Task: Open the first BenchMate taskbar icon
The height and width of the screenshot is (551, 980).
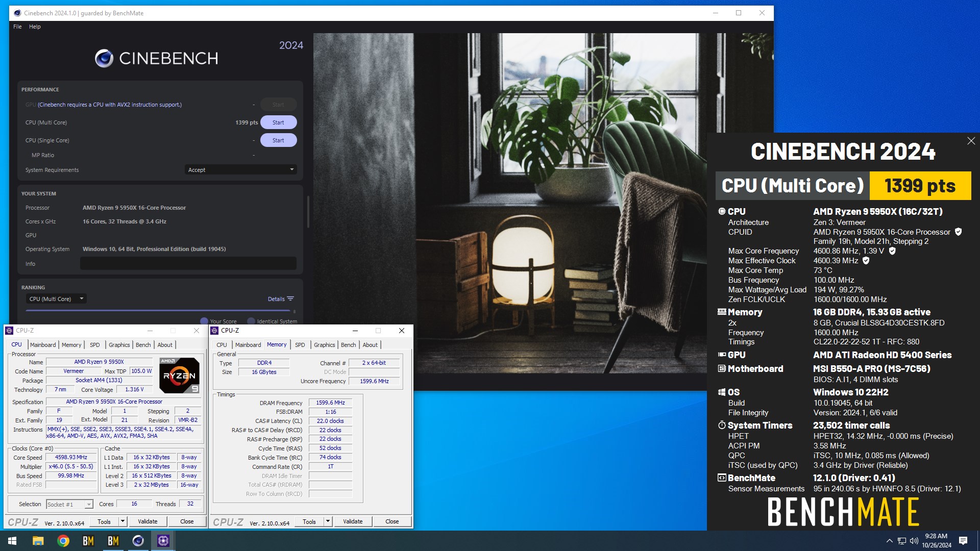Action: [x=88, y=541]
